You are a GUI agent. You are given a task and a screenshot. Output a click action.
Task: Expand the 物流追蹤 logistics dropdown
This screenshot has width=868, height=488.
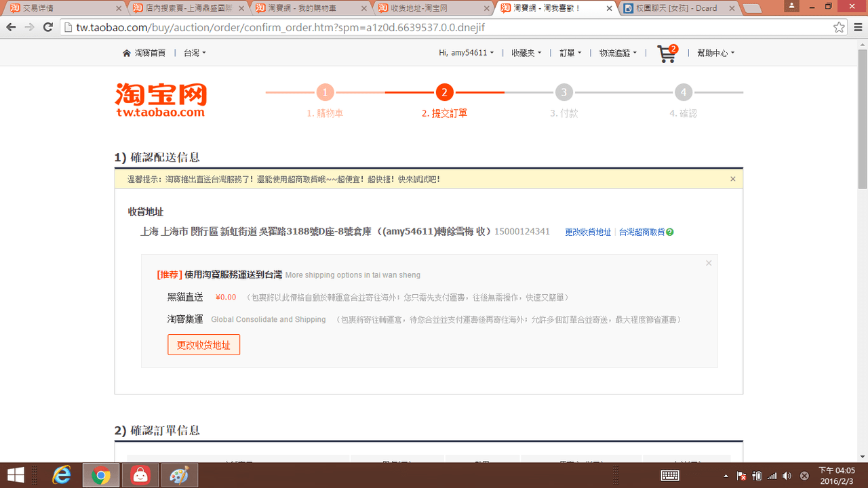pos(618,53)
